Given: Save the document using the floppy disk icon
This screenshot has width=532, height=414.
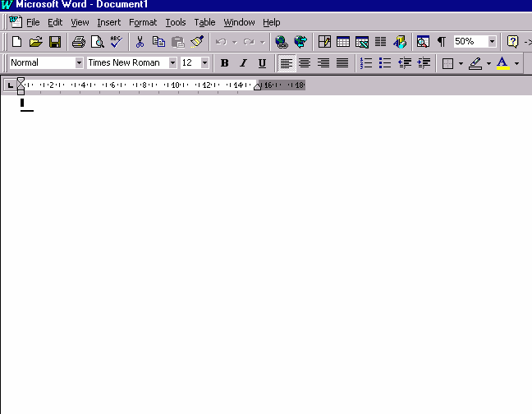Looking at the screenshot, I should click(x=54, y=42).
